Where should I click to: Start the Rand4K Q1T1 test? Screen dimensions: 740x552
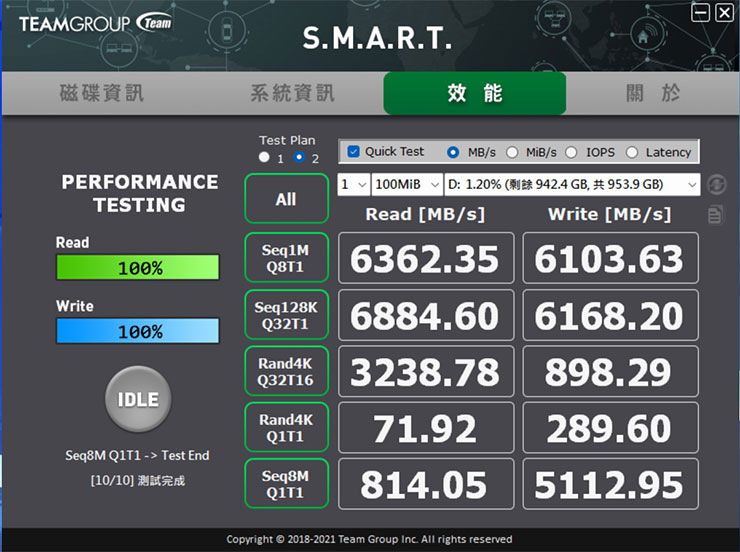coord(286,427)
